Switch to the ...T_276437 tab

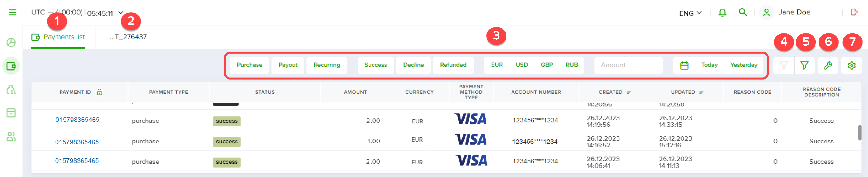tap(128, 37)
